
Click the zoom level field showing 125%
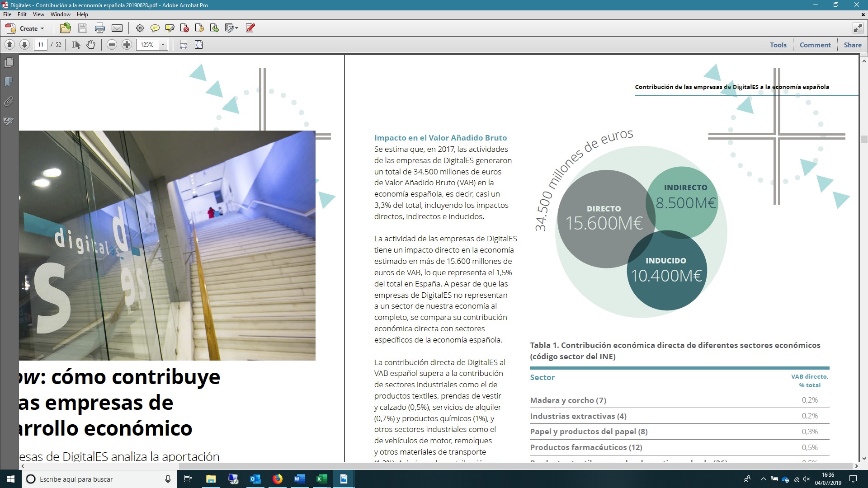[x=147, y=45]
